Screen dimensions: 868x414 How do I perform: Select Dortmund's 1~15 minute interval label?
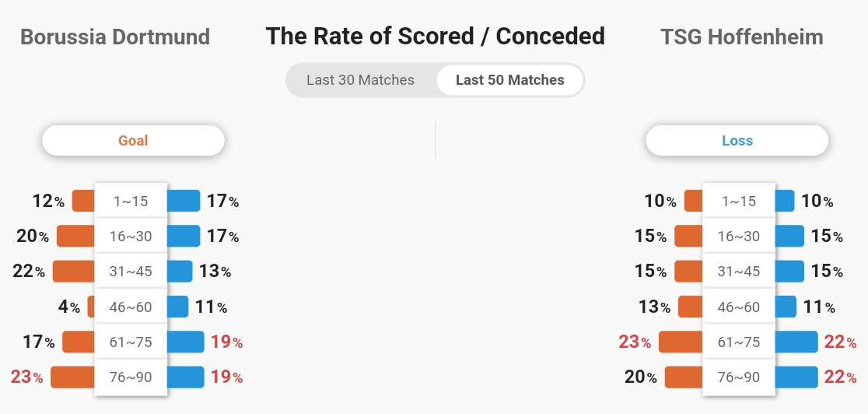[x=131, y=201]
